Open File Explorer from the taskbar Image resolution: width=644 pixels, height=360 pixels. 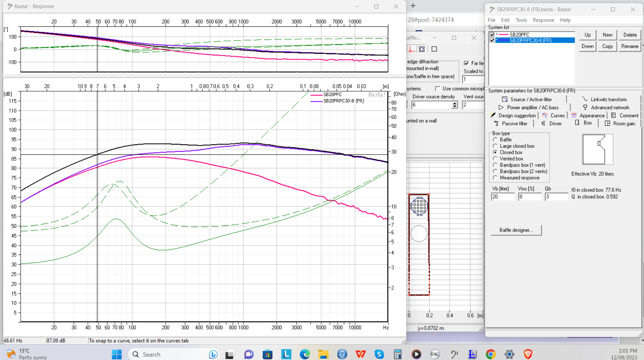323,354
